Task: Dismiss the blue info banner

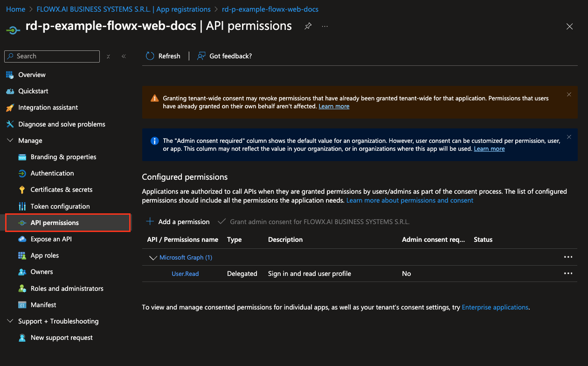Action: [x=569, y=137]
